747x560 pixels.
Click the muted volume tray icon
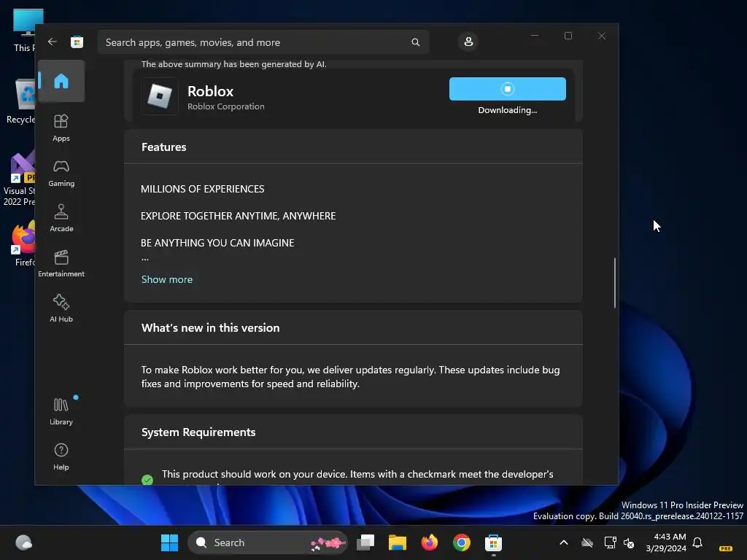point(629,542)
